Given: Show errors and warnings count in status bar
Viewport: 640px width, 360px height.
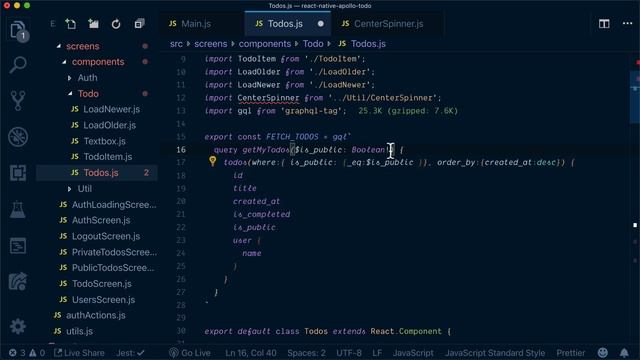Looking at the screenshot, I should [27, 353].
